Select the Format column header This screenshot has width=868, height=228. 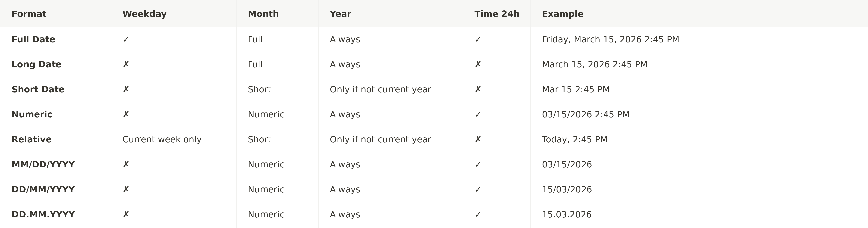tap(29, 14)
